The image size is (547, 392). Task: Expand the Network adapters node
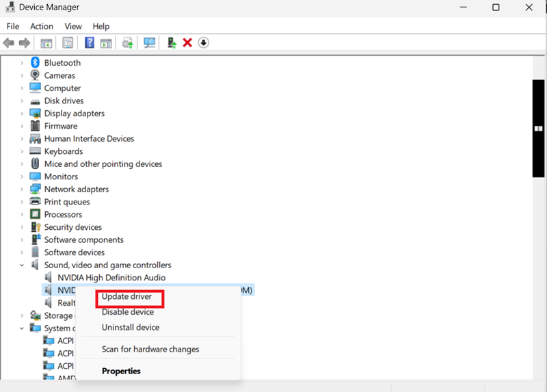22,190
